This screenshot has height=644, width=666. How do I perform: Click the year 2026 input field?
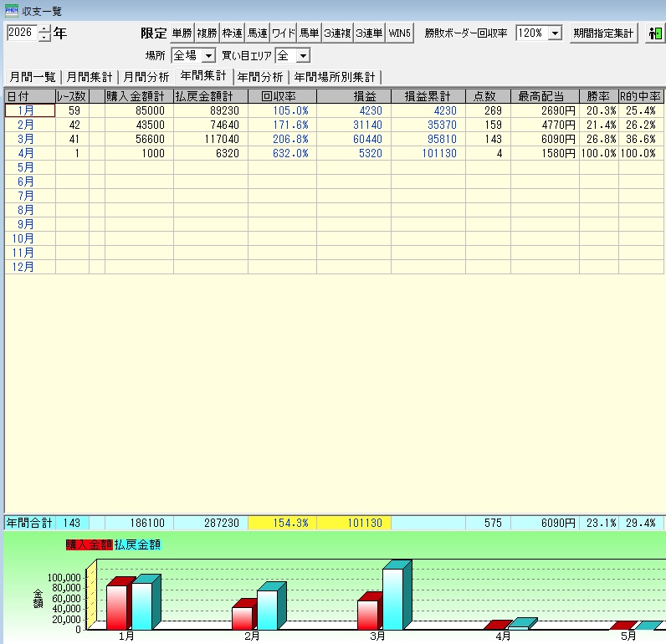coord(22,33)
